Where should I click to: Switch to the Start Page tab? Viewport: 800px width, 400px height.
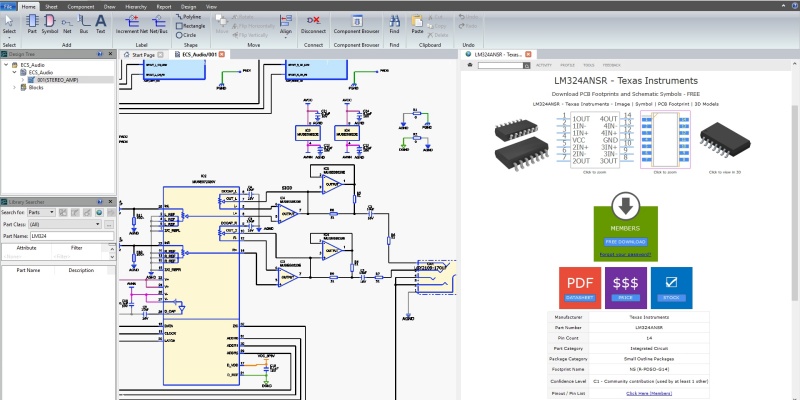[x=143, y=55]
